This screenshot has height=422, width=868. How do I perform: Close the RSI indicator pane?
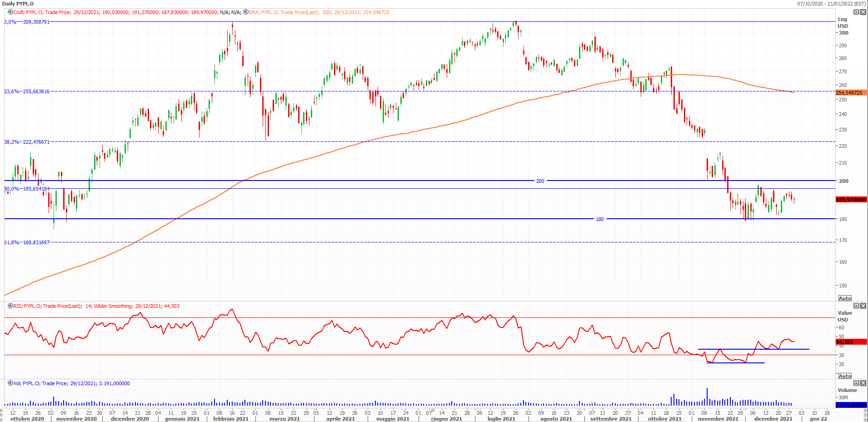pyautogui.click(x=863, y=306)
